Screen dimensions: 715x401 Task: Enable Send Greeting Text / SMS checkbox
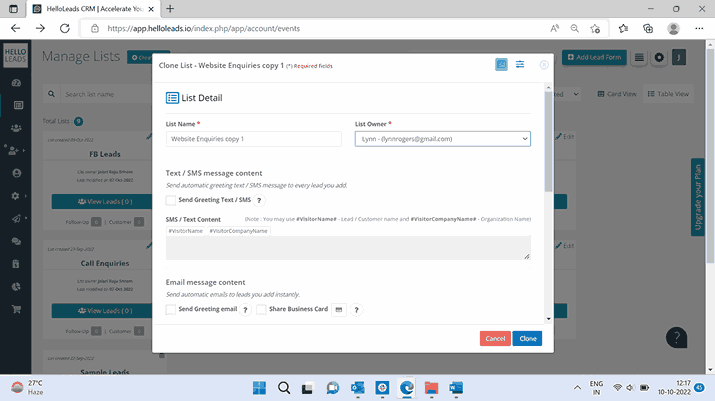tap(171, 201)
